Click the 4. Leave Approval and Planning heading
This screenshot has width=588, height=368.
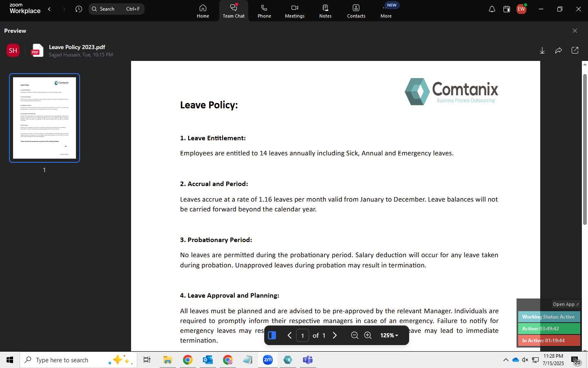(x=229, y=296)
